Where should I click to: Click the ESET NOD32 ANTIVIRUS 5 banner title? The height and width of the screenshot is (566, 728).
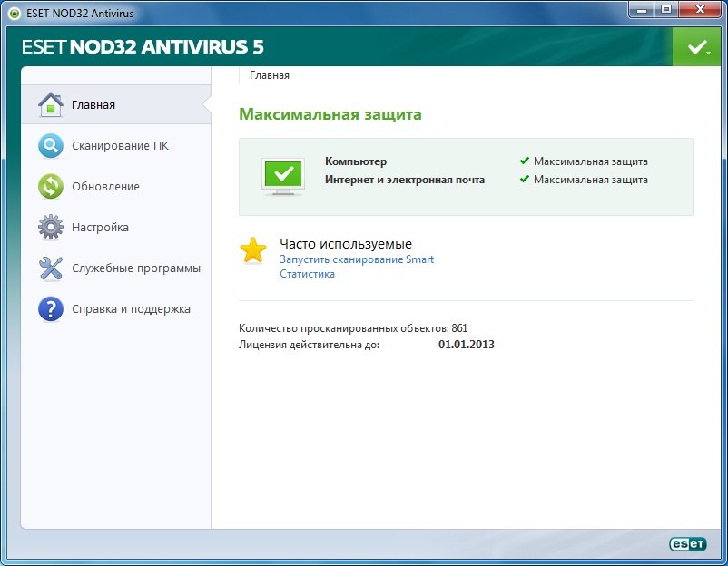point(143,47)
